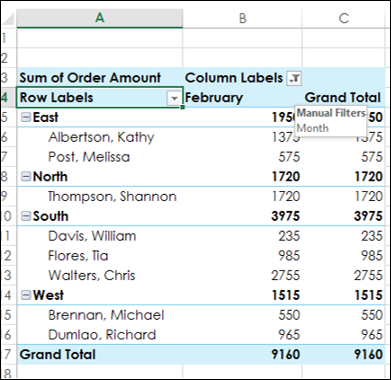The height and width of the screenshot is (380, 391).
Task: Select column C header
Action: point(343,18)
